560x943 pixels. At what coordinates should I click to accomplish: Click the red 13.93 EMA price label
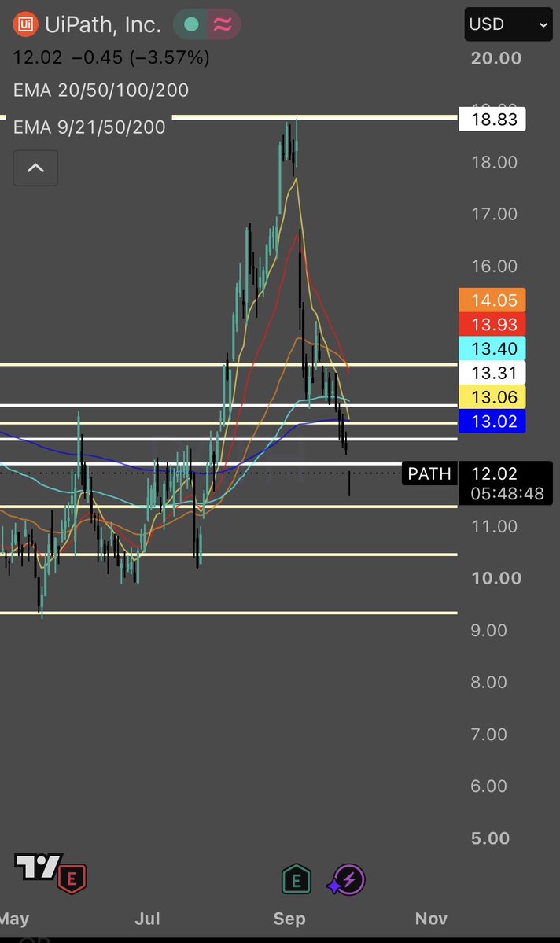click(492, 324)
